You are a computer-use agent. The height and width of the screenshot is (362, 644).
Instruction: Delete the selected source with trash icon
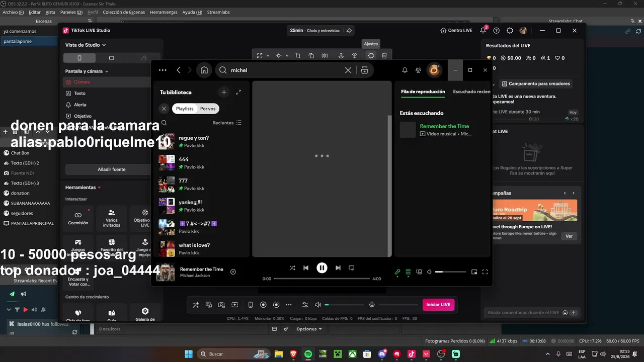coord(384,56)
